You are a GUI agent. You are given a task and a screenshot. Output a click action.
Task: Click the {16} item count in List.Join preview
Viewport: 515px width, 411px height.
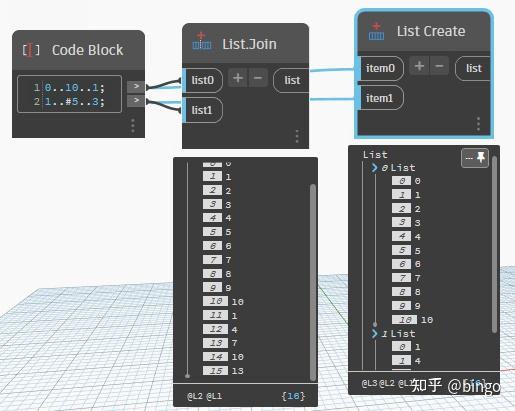pyautogui.click(x=293, y=396)
